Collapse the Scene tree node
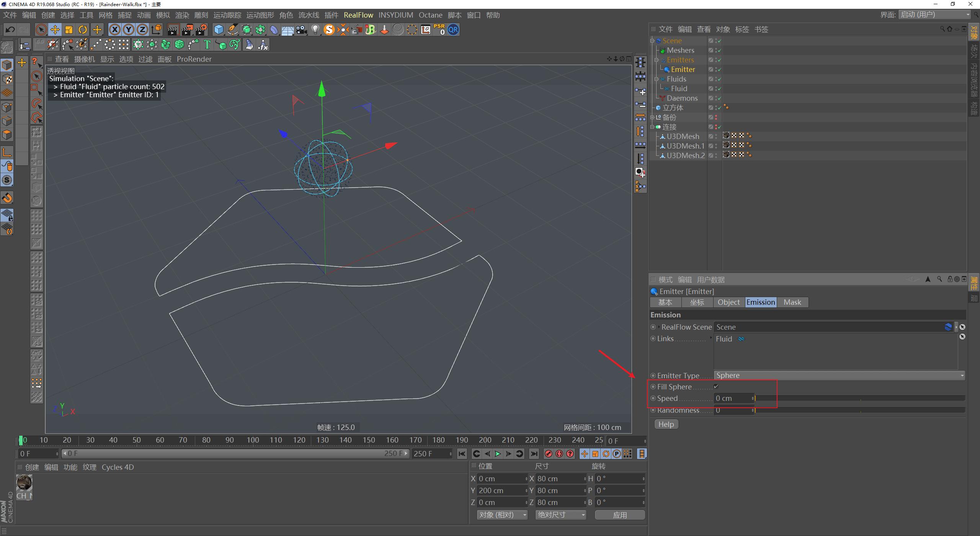The height and width of the screenshot is (536, 980). point(652,41)
